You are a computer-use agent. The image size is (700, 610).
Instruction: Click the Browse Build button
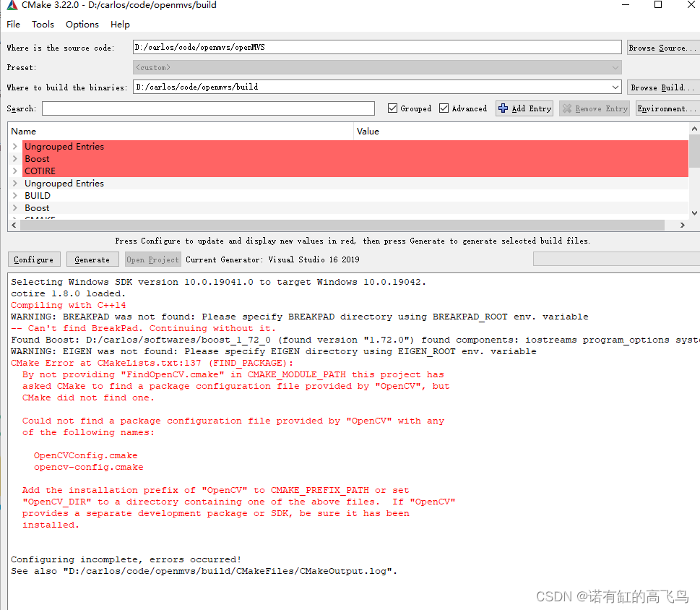tap(663, 87)
